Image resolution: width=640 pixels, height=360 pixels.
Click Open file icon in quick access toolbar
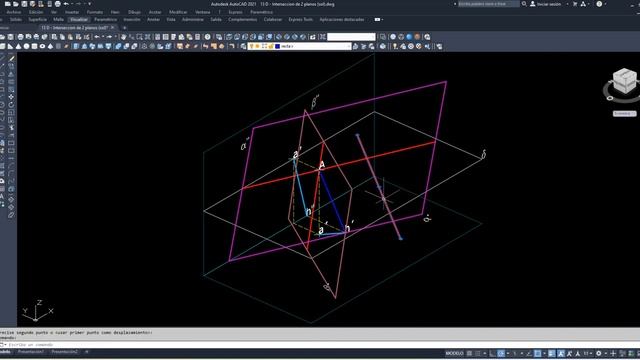tap(16, 4)
